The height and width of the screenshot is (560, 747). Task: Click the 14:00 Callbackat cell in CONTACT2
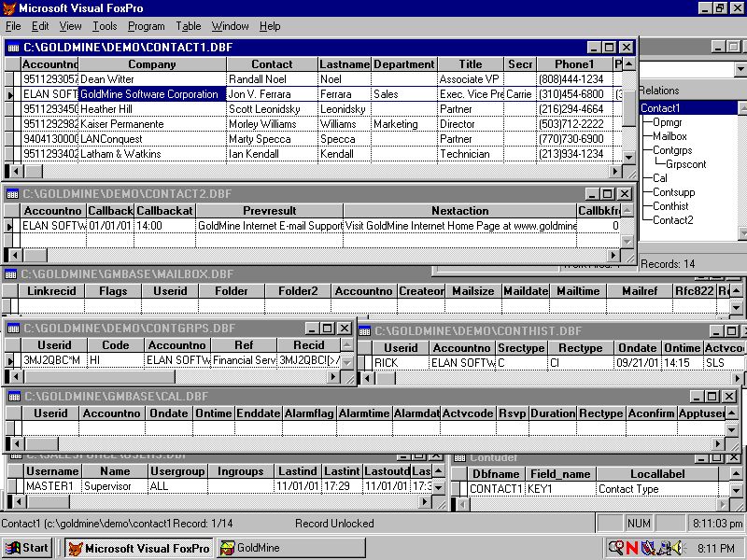(x=165, y=226)
